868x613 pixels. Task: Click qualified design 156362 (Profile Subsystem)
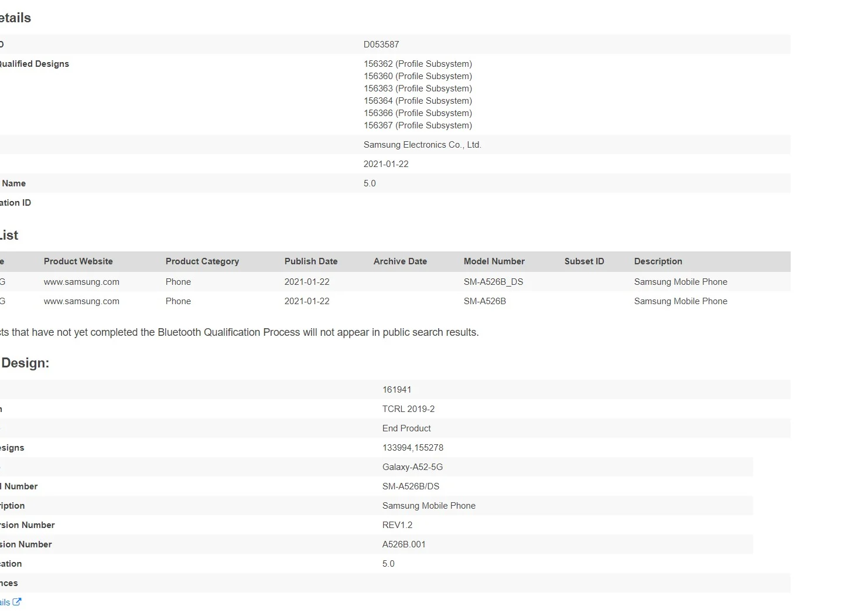[418, 64]
